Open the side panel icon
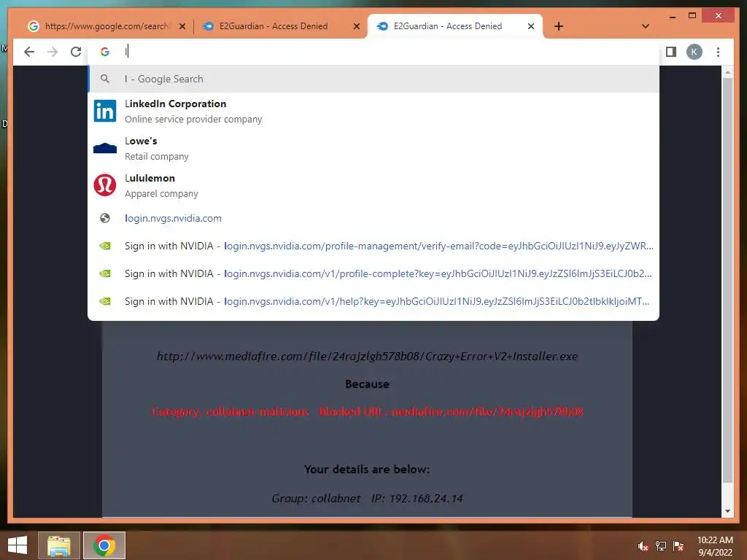 tap(671, 52)
